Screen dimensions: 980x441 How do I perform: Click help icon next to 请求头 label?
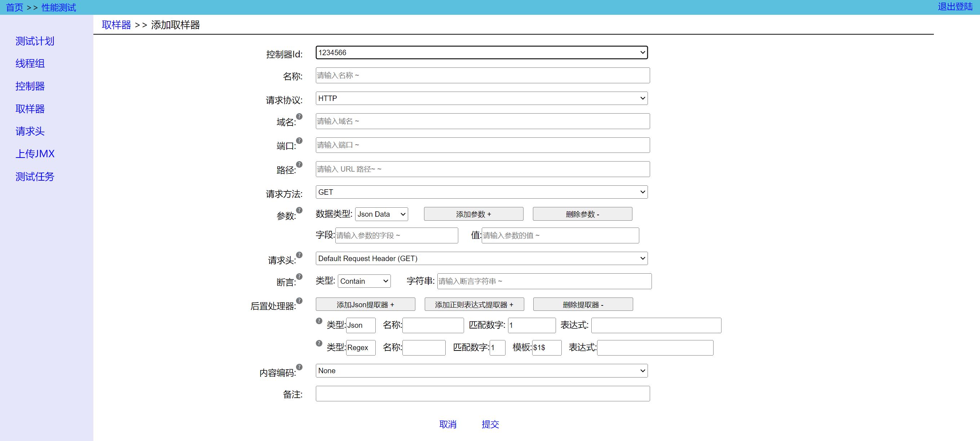[299, 255]
